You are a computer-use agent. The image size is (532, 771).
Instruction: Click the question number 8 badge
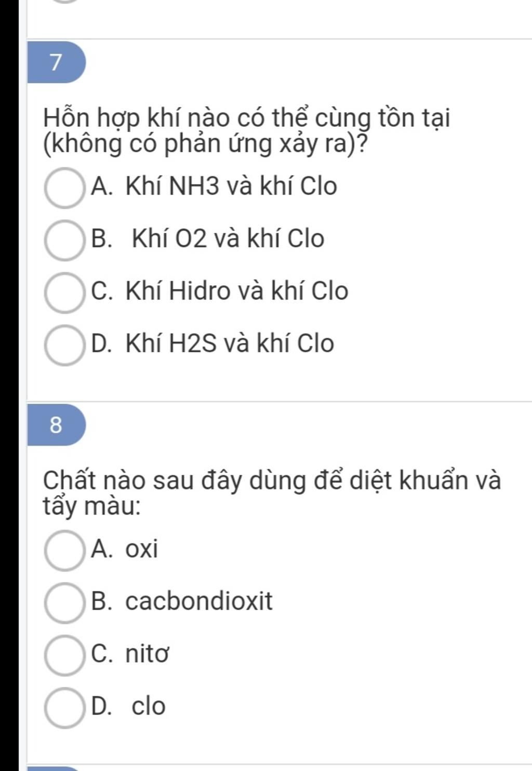tap(56, 425)
